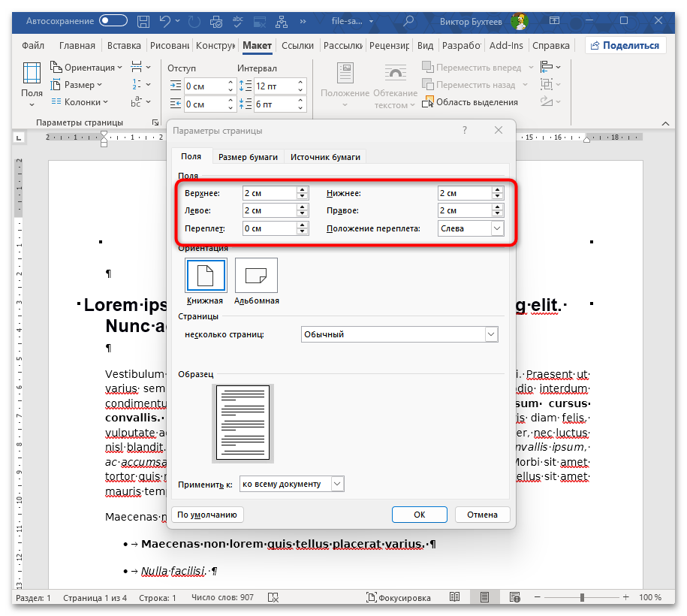This screenshot has width=687, height=616.
Task: Click the Переплет gutter input field
Action: coord(270,228)
